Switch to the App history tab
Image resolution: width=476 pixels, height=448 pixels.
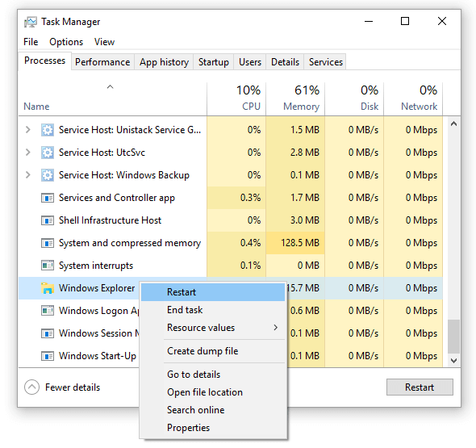tap(164, 62)
